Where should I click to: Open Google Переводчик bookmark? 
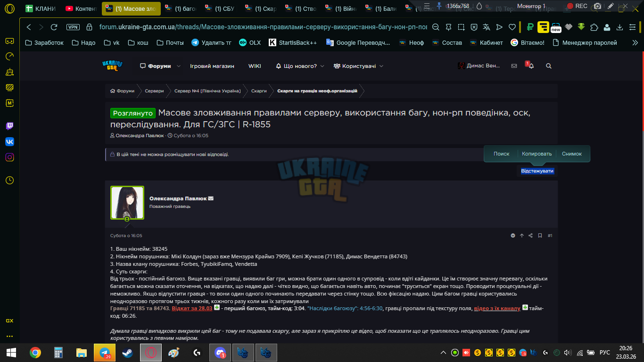(358, 42)
